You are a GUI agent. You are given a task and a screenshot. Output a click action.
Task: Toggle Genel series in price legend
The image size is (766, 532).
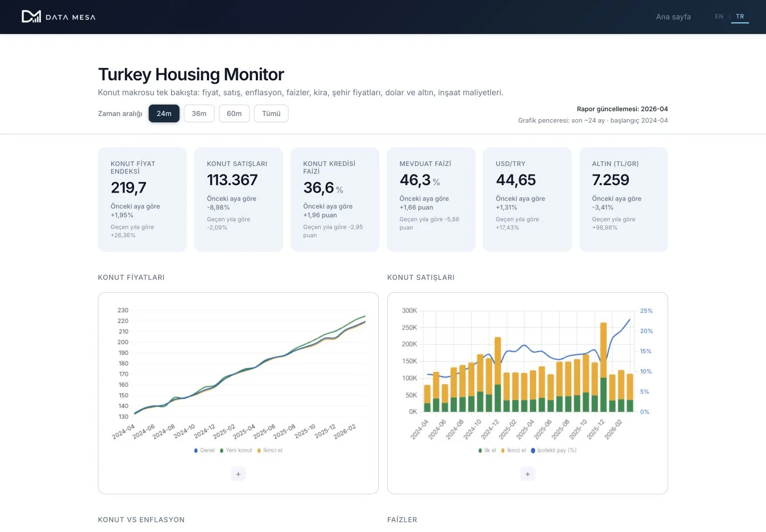click(x=204, y=450)
